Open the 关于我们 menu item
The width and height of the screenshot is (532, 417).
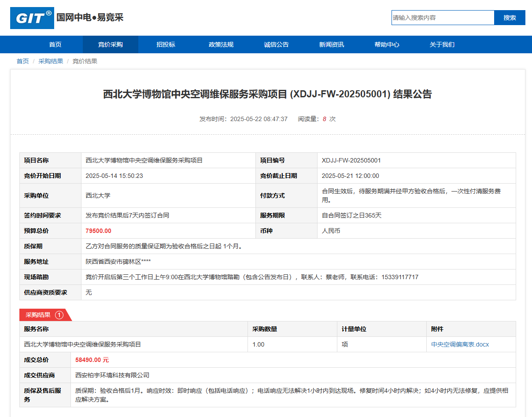(442, 44)
